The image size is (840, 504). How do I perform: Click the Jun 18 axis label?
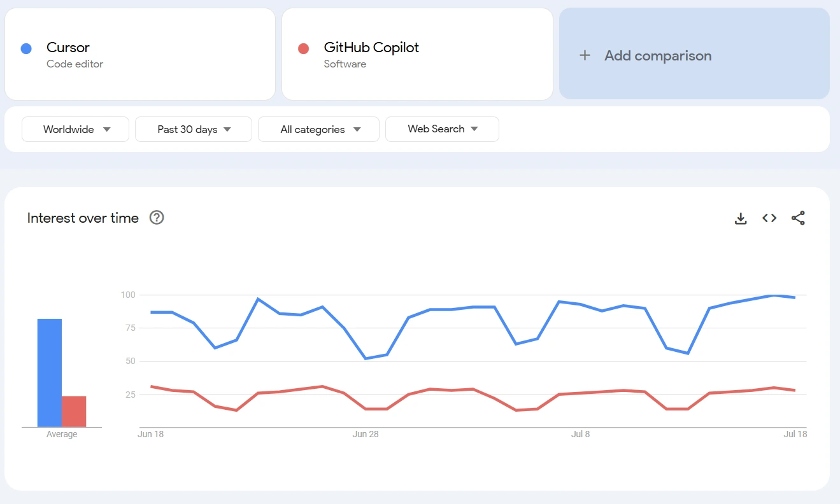point(150,434)
